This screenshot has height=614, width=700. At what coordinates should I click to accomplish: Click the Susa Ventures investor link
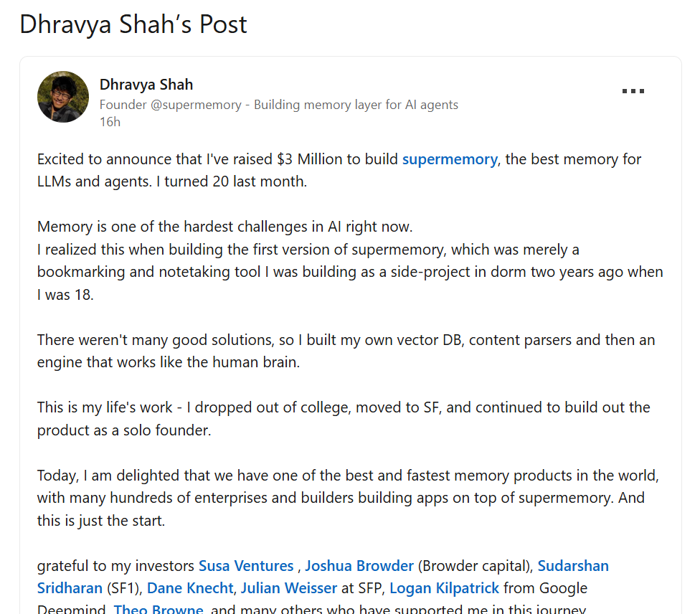246,565
